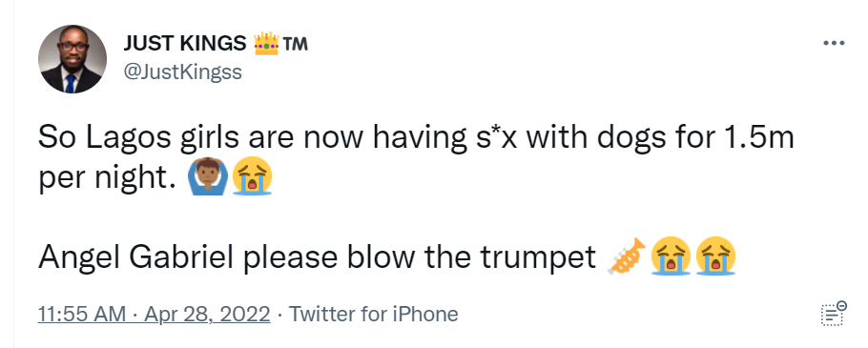This screenshot has height=348, width=868.
Task: Click the trumpet emoji in the tweet
Action: point(626,256)
